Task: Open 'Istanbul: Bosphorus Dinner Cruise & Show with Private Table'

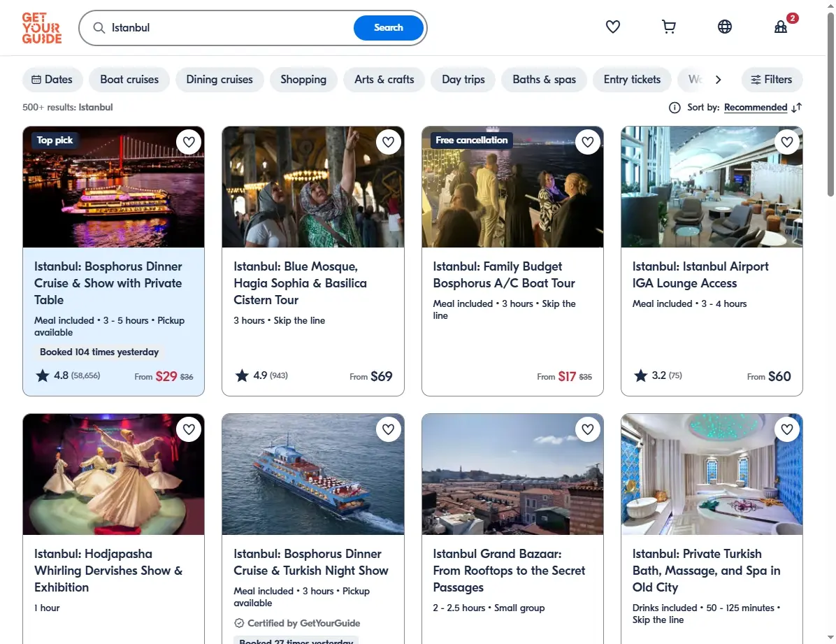Action: point(108,283)
